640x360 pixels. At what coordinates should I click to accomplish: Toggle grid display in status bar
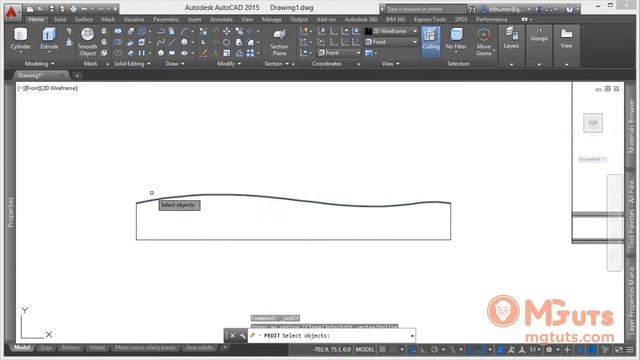(x=382, y=349)
